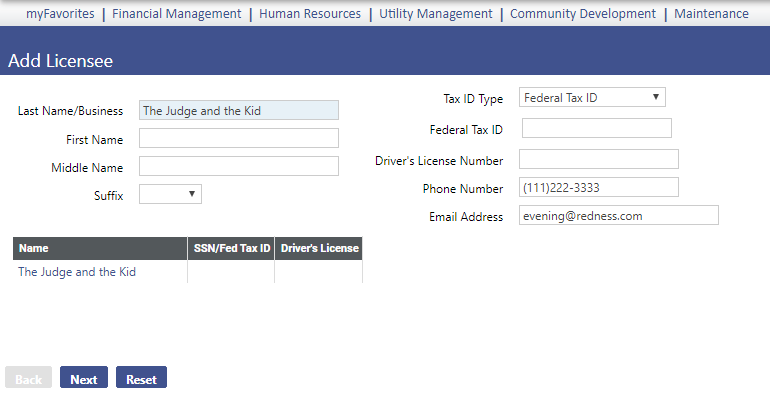
Task: Open the Utility Management menu
Action: pyautogui.click(x=435, y=14)
